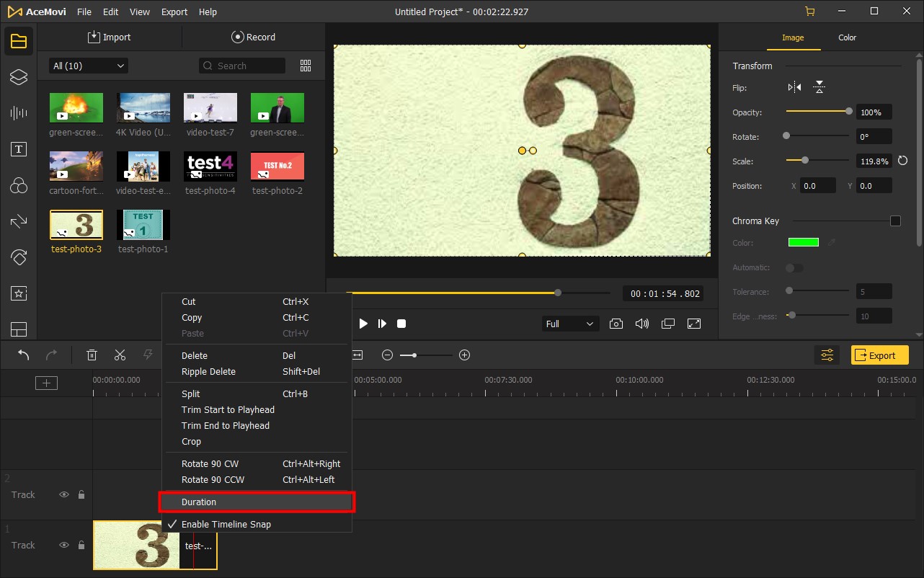Open the Audio panel in sidebar

pyautogui.click(x=18, y=113)
